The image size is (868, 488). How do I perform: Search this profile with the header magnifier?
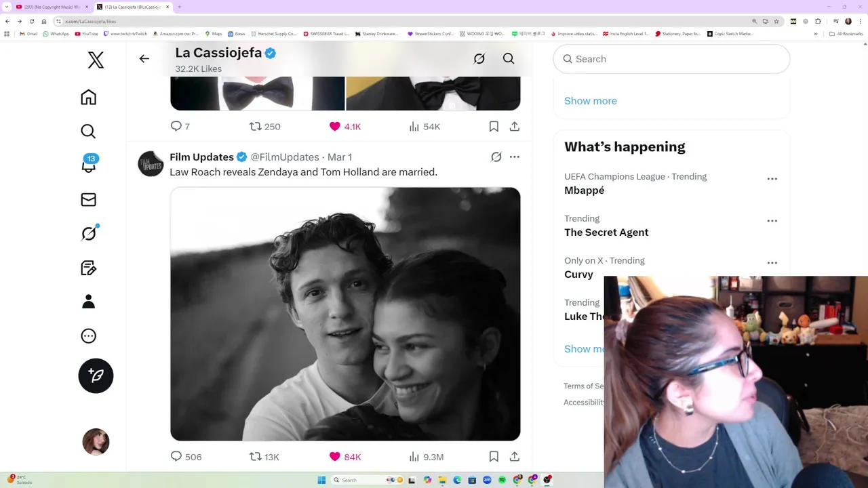pos(509,59)
